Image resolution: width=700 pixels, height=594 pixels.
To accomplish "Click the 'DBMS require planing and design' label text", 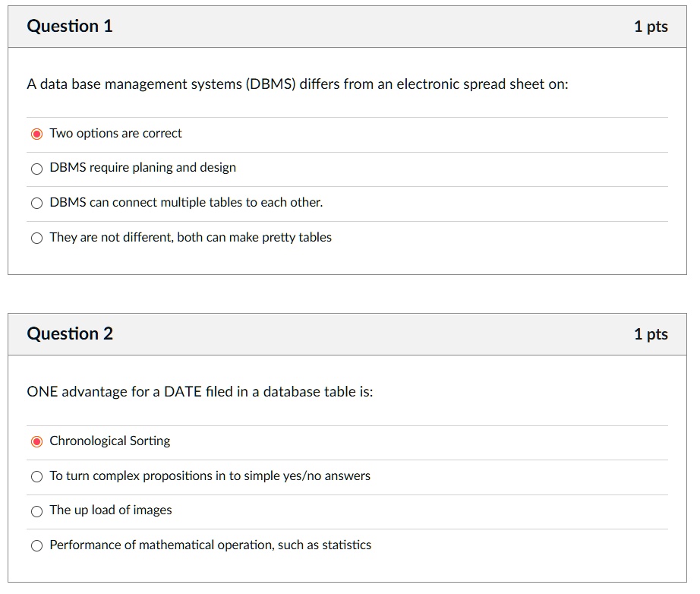I will click(x=143, y=168).
